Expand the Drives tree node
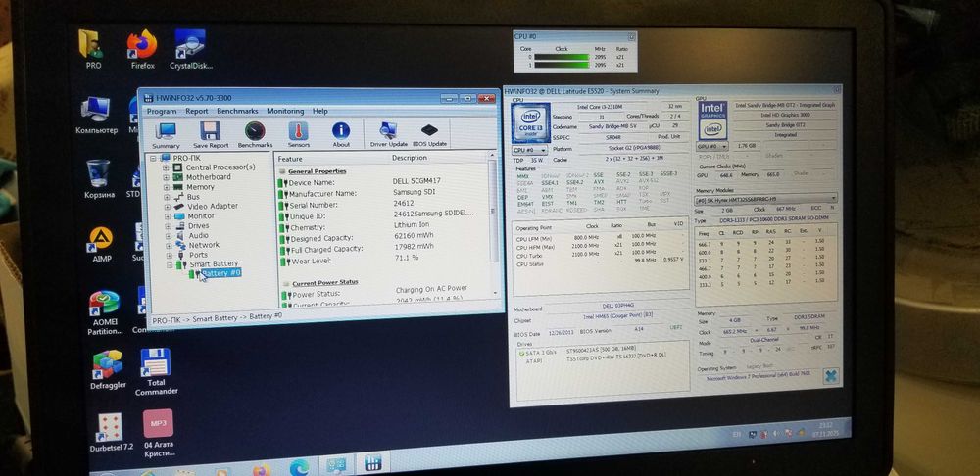 [x=168, y=226]
